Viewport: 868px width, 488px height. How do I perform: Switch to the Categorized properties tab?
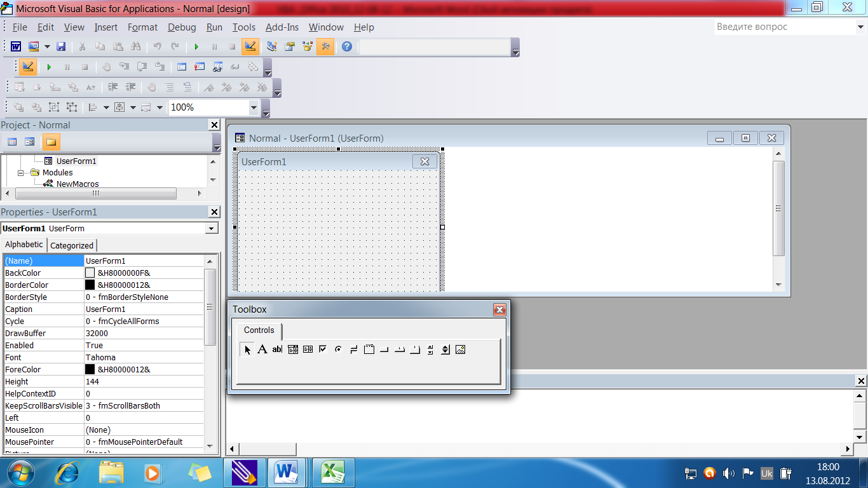(x=72, y=245)
